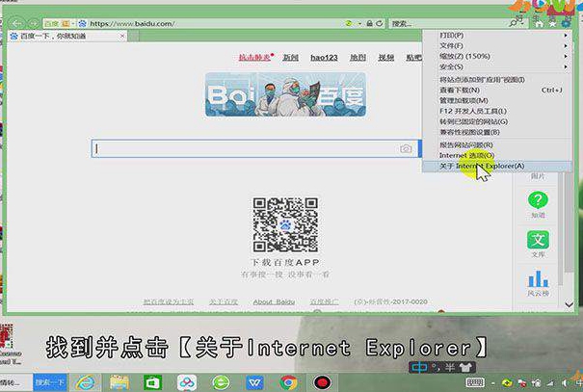
Task: Open the 百度推广 footer link
Action: pyautogui.click(x=324, y=301)
